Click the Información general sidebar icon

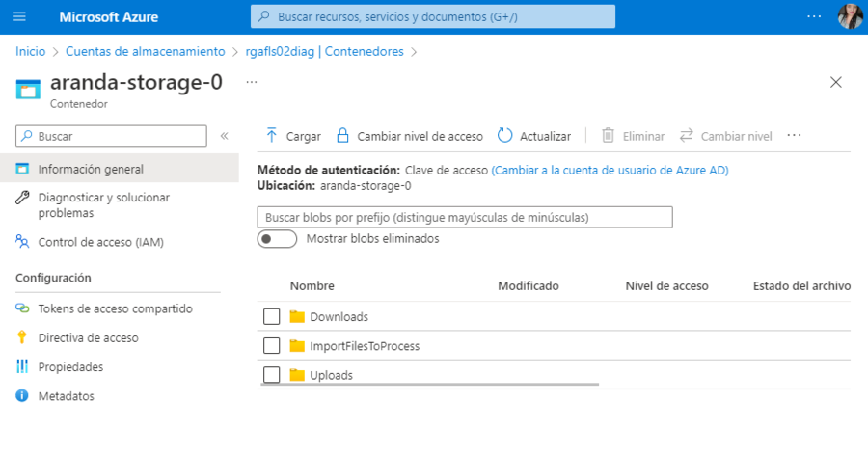pos(22,169)
